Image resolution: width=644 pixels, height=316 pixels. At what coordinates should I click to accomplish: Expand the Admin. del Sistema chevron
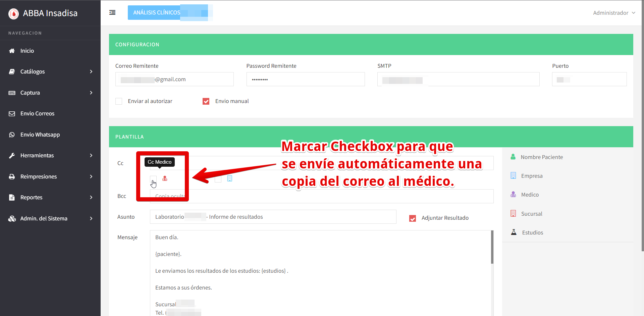click(x=91, y=218)
